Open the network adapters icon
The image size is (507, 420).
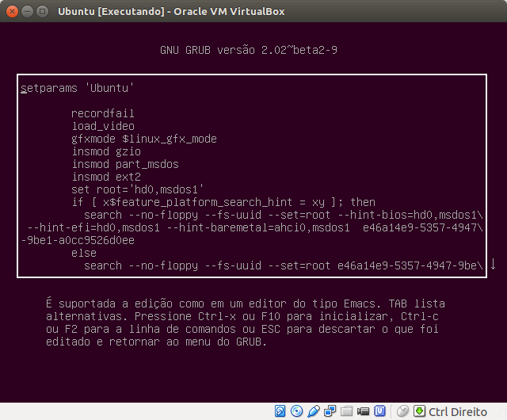tap(330, 411)
